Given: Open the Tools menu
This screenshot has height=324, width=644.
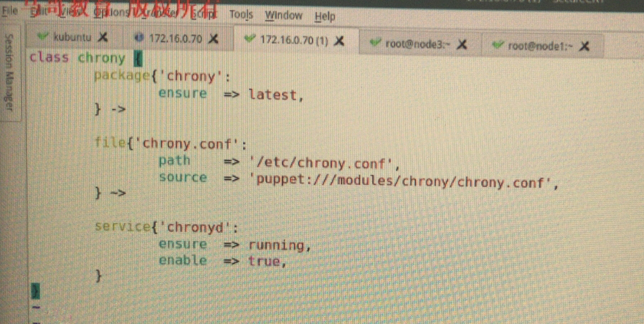Looking at the screenshot, I should click(241, 15).
